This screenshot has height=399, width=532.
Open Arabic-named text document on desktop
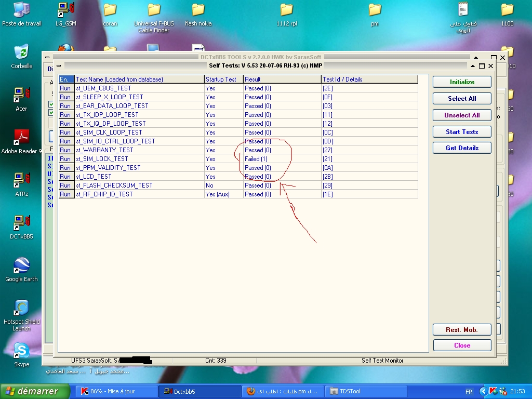tap(463, 17)
